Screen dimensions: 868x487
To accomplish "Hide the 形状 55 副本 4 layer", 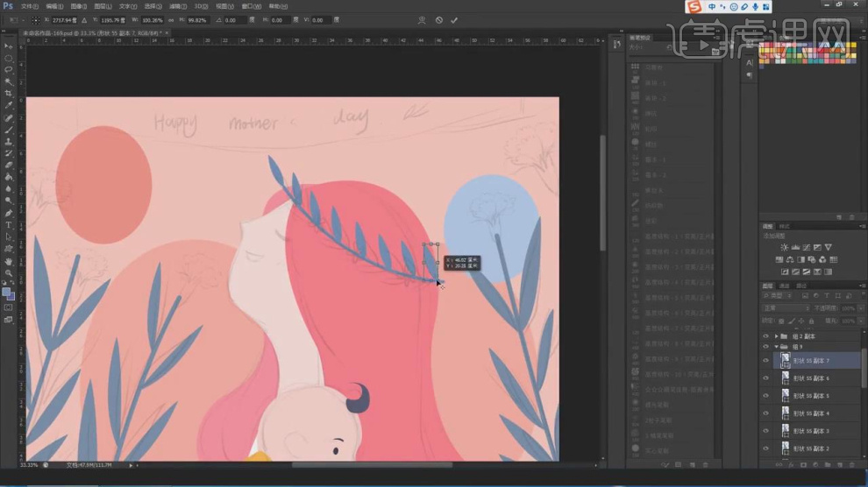I will click(765, 413).
